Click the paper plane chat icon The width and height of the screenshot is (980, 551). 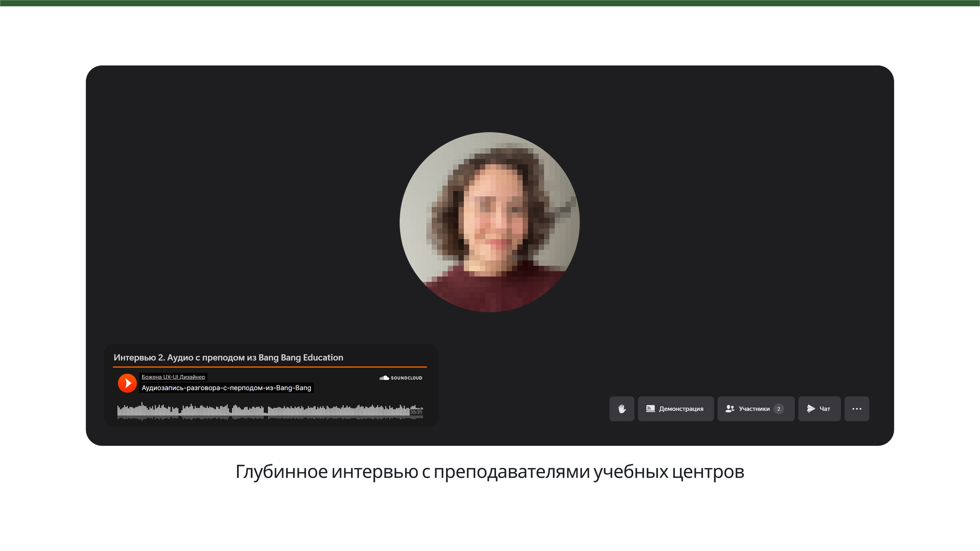tap(811, 409)
